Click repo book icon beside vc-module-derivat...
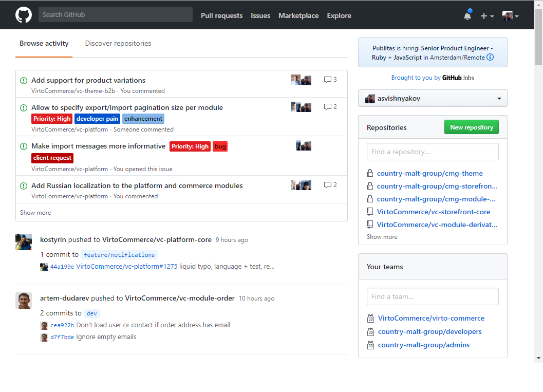The width and height of the screenshot is (543, 392). pos(370,225)
